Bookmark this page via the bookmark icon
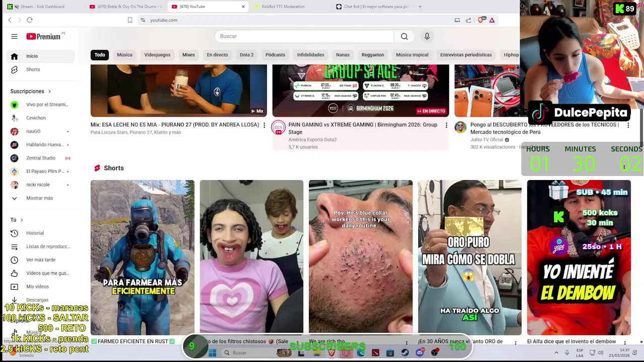The image size is (644, 362). tap(130, 20)
